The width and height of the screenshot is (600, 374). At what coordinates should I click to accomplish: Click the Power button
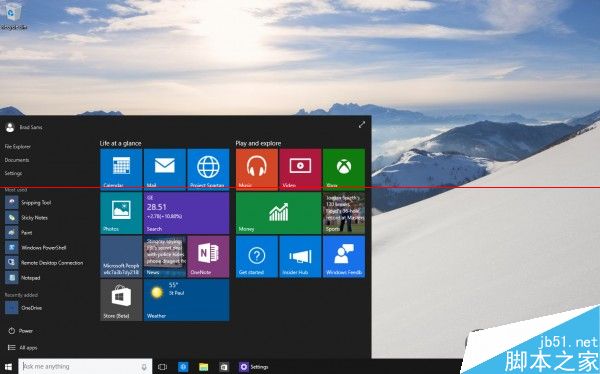point(21,331)
